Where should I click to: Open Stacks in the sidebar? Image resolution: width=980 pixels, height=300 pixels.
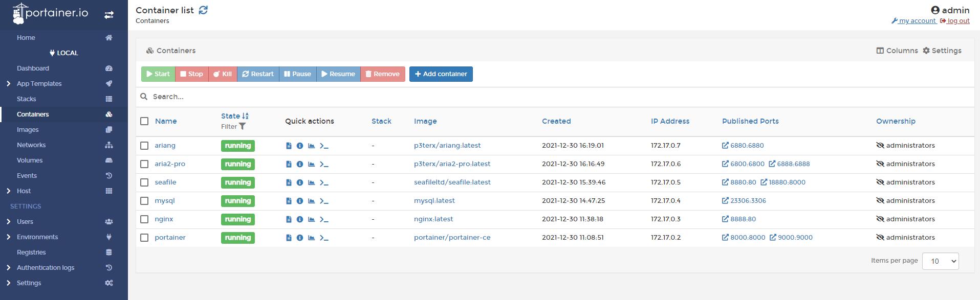coord(27,99)
